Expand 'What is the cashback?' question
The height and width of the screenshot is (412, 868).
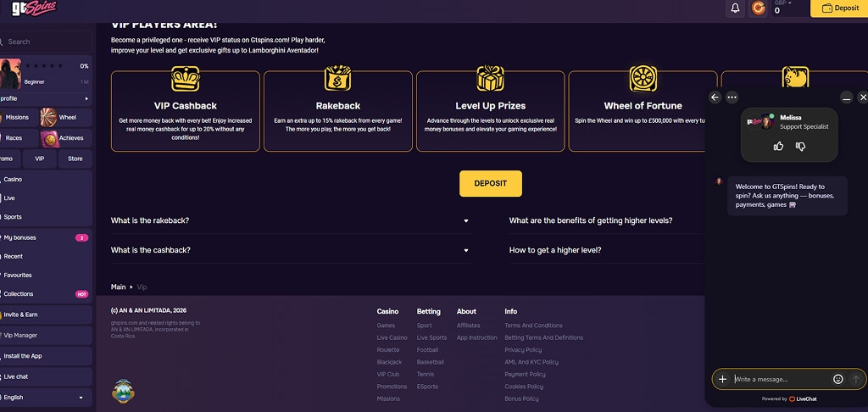click(x=292, y=250)
